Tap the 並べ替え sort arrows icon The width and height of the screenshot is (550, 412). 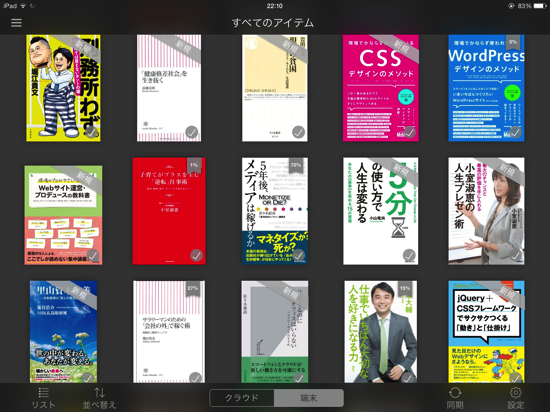pos(99,398)
